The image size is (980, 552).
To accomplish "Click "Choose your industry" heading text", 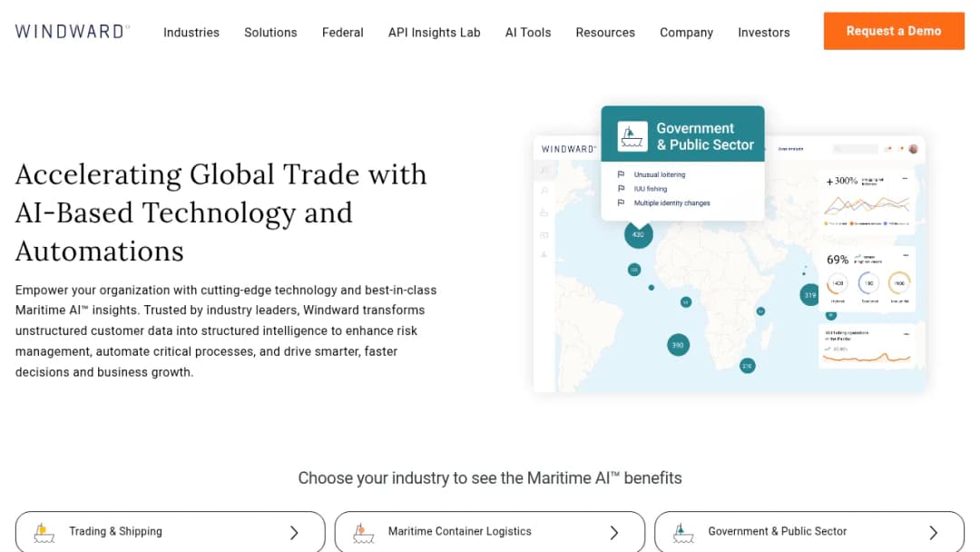I will pos(489,478).
